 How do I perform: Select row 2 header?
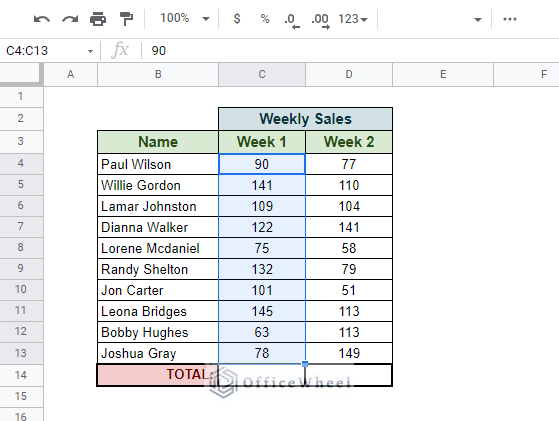[21, 118]
